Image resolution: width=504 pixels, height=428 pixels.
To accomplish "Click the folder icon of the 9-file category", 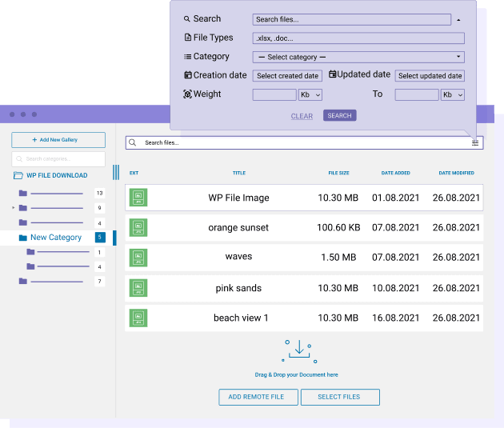I will (x=23, y=208).
